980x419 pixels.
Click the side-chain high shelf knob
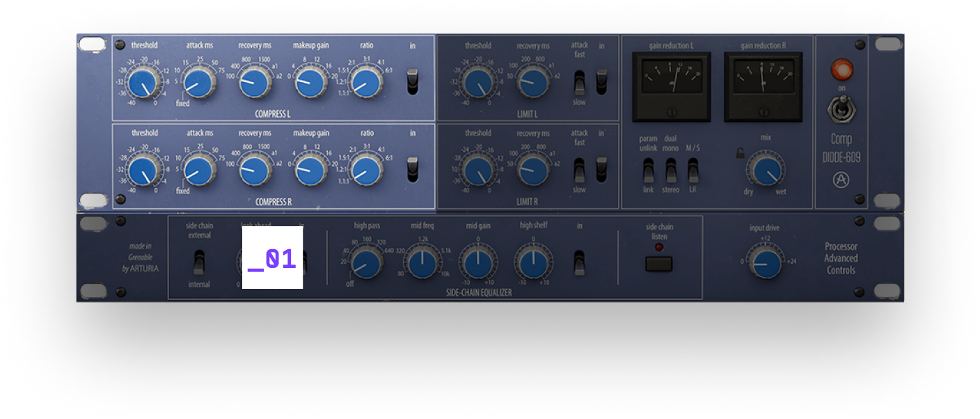(x=534, y=264)
